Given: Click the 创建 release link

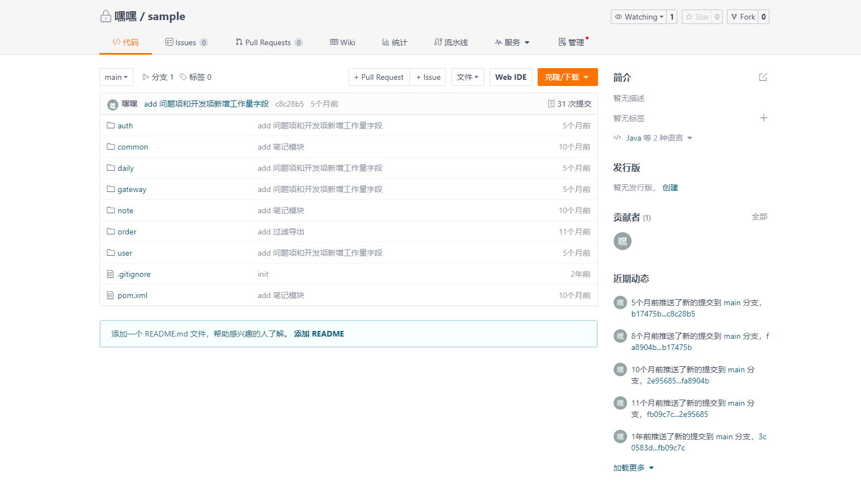Looking at the screenshot, I should click(670, 188).
